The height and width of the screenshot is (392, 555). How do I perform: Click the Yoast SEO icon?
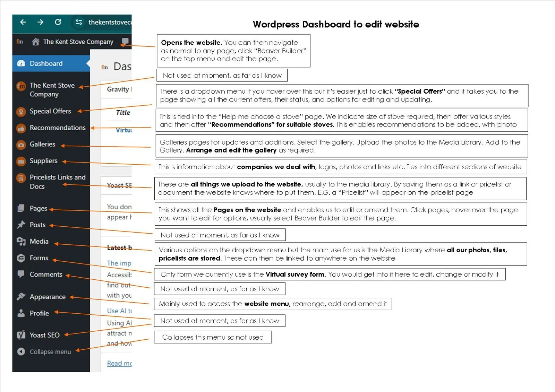pos(21,335)
